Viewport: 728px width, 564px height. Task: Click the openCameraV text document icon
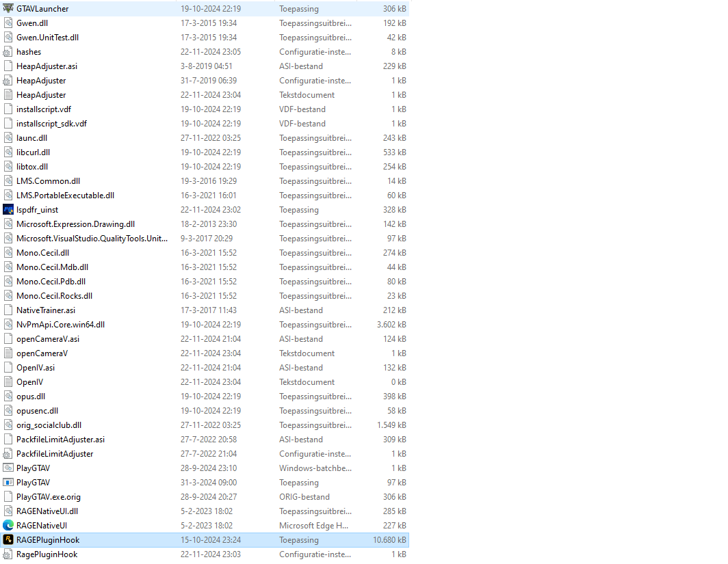tap(8, 353)
